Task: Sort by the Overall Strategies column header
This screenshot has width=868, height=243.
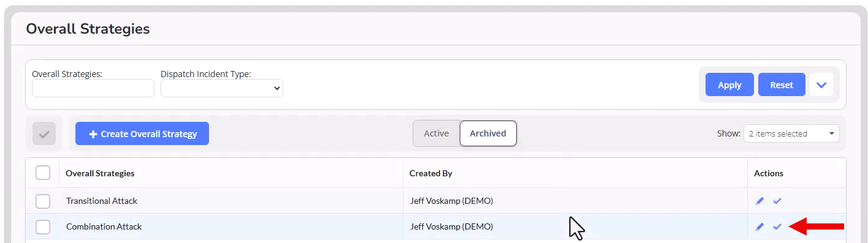Action: [100, 173]
